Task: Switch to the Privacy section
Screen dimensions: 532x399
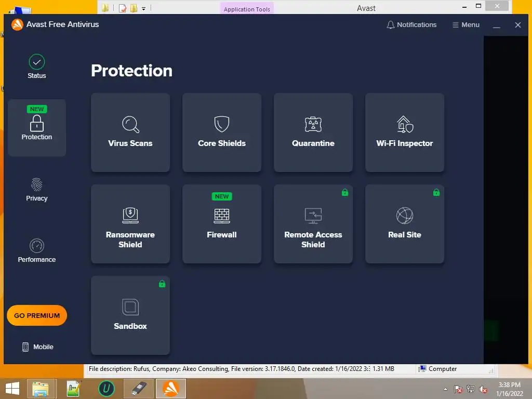Action: click(37, 189)
